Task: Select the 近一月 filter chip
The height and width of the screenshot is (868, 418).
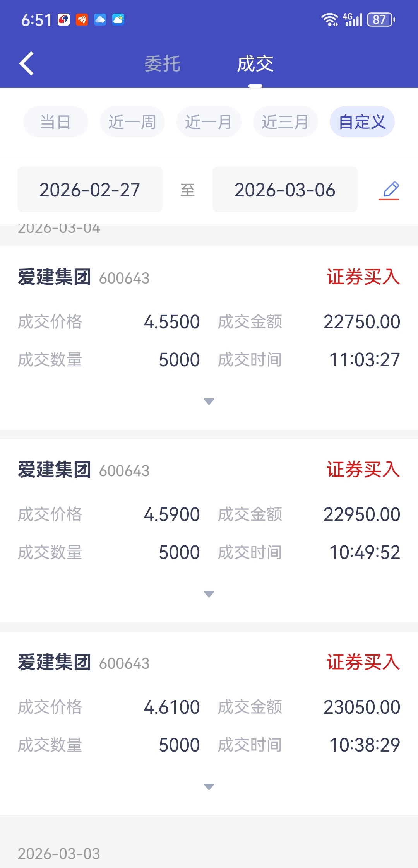Action: pos(209,122)
